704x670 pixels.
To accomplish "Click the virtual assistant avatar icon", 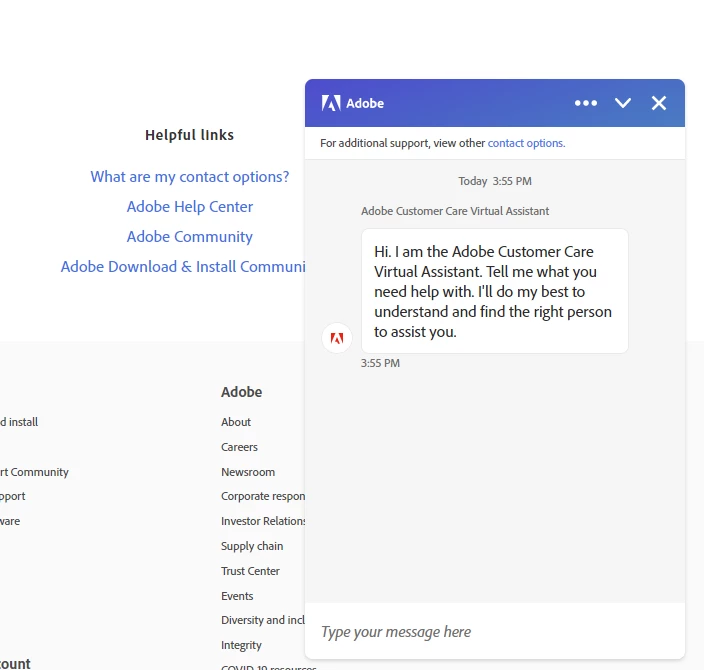I will [337, 338].
